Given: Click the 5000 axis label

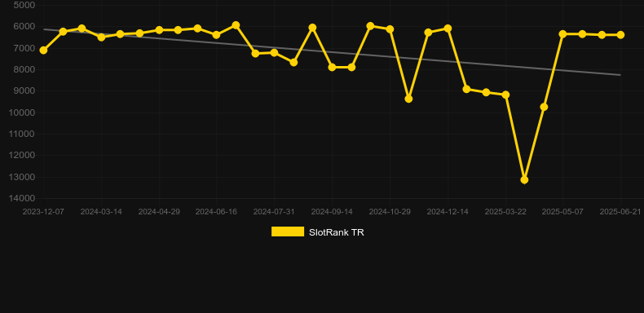Looking at the screenshot, I should click(x=24, y=5).
